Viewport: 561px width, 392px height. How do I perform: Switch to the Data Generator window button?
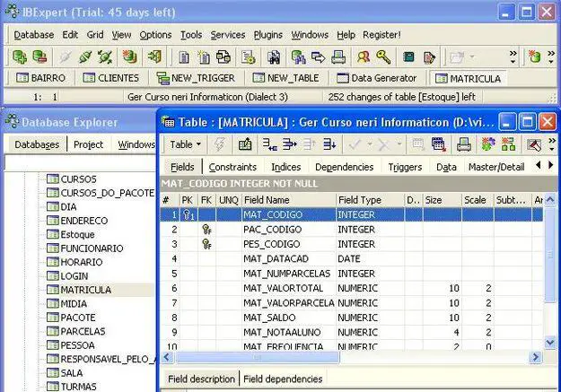click(x=377, y=78)
